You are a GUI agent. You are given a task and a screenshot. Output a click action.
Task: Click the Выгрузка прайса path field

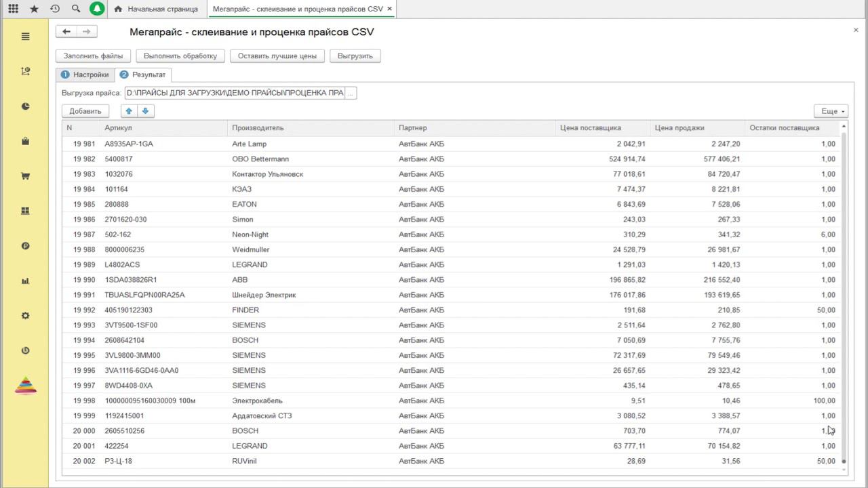(235, 93)
